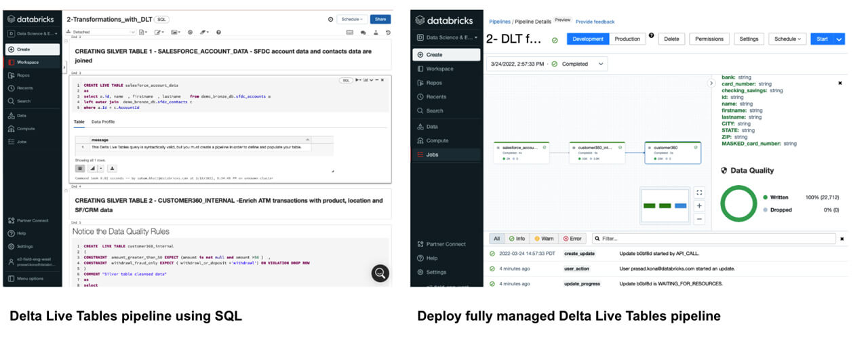This screenshot has width=868, height=341.
Task: Select the customer360_int... node in pipeline graph
Action: coord(597,153)
